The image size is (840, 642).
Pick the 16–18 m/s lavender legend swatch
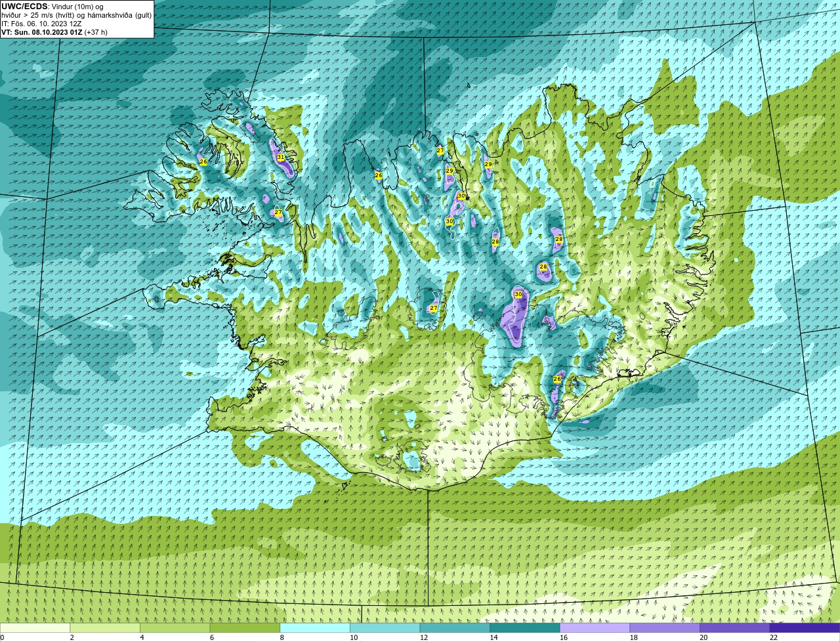point(595,628)
